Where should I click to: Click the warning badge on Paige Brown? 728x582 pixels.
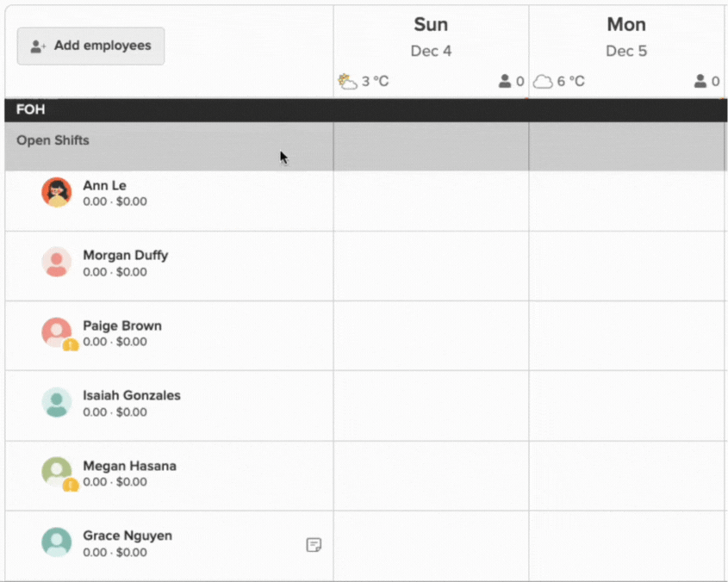(x=71, y=345)
